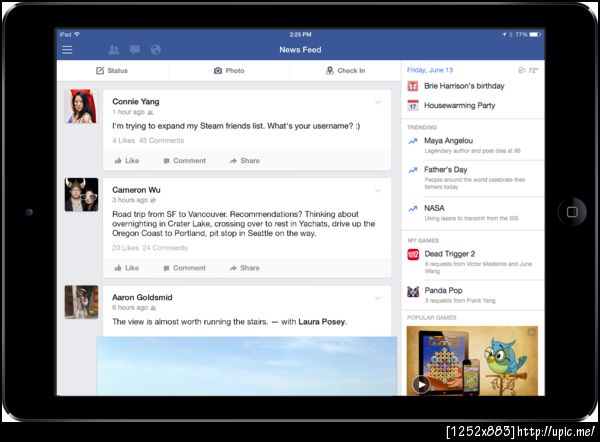View '20 Likes' on Cameron Wu's post
The width and height of the screenshot is (600, 442).
tap(125, 248)
